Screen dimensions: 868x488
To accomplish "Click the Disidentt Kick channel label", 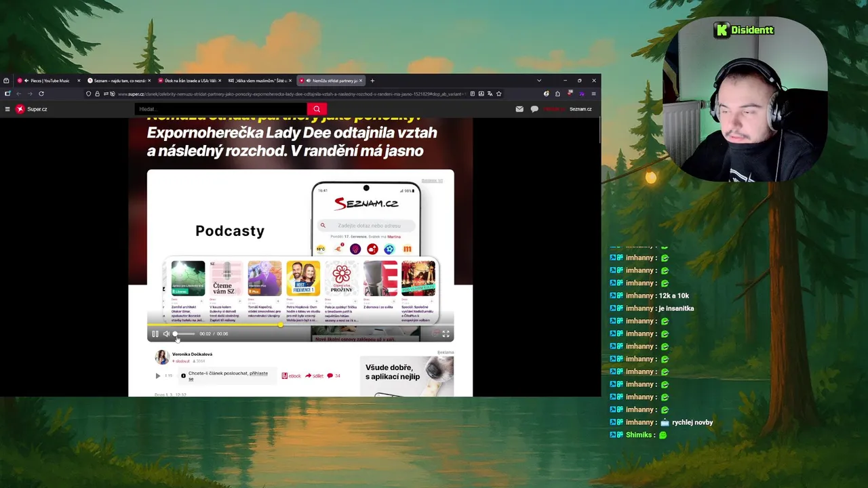I will [744, 30].
